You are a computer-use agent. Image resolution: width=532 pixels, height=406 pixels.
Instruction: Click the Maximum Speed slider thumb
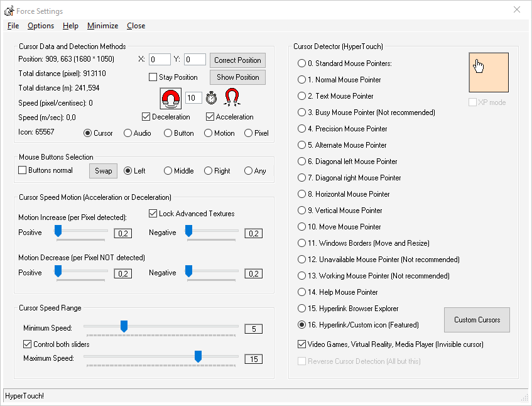point(198,356)
